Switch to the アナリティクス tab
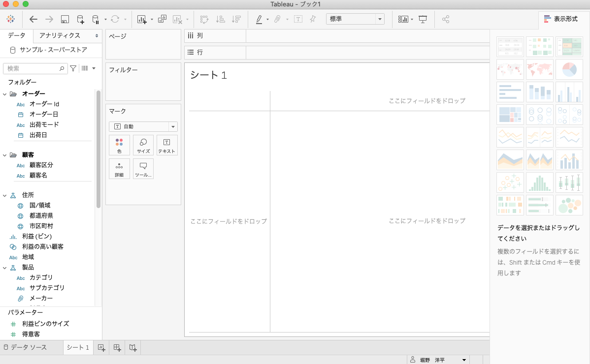Viewport: 590px width, 364px height. tap(60, 36)
